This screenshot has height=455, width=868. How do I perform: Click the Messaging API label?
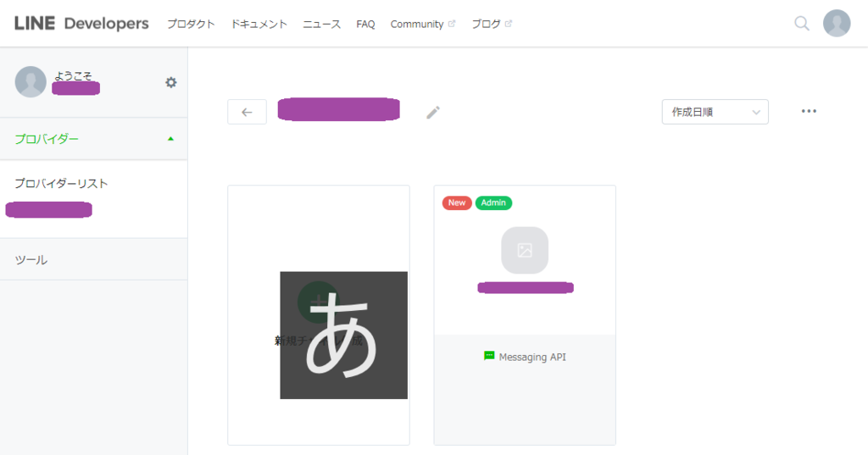tap(532, 357)
